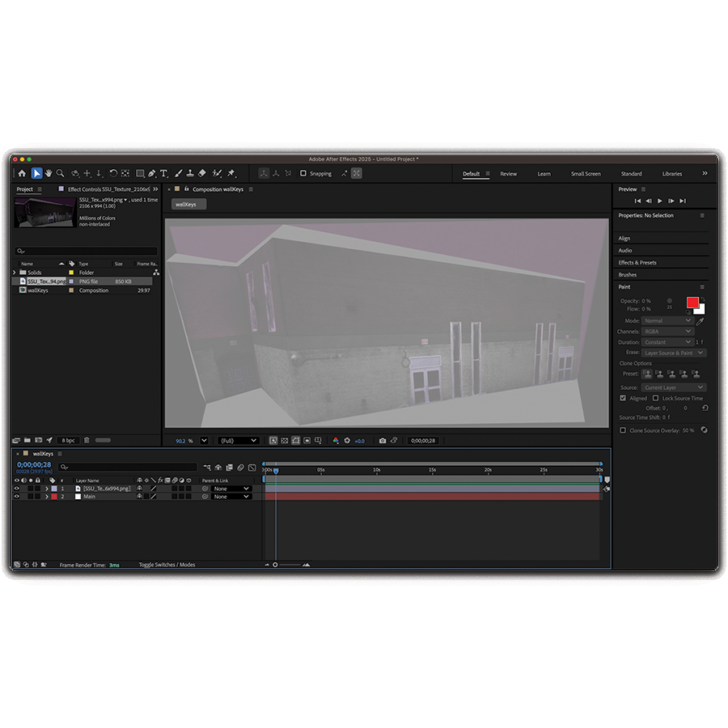Enable the Lock Source Time checkbox
Screen dimensions: 728x728
656,398
